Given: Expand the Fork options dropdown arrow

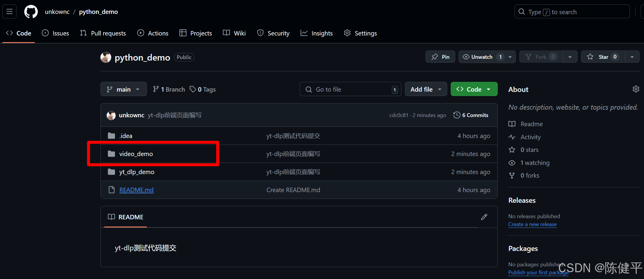Looking at the screenshot, I should (570, 57).
